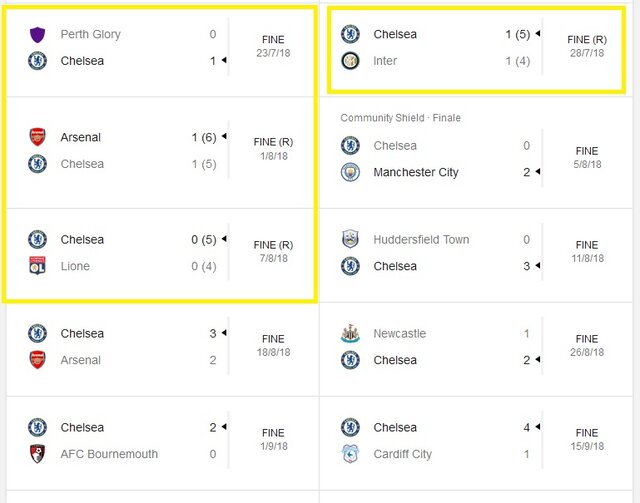Click the Newcastle club crest

click(350, 333)
